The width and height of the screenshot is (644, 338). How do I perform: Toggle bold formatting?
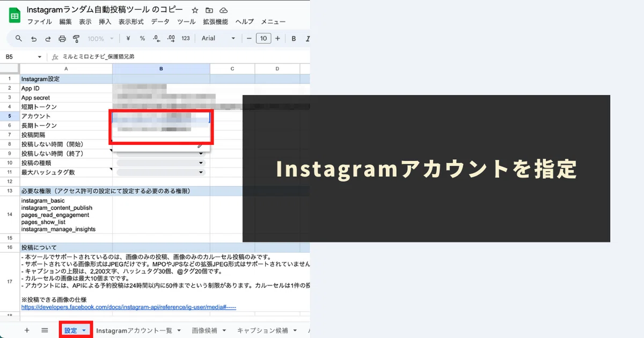tap(294, 39)
